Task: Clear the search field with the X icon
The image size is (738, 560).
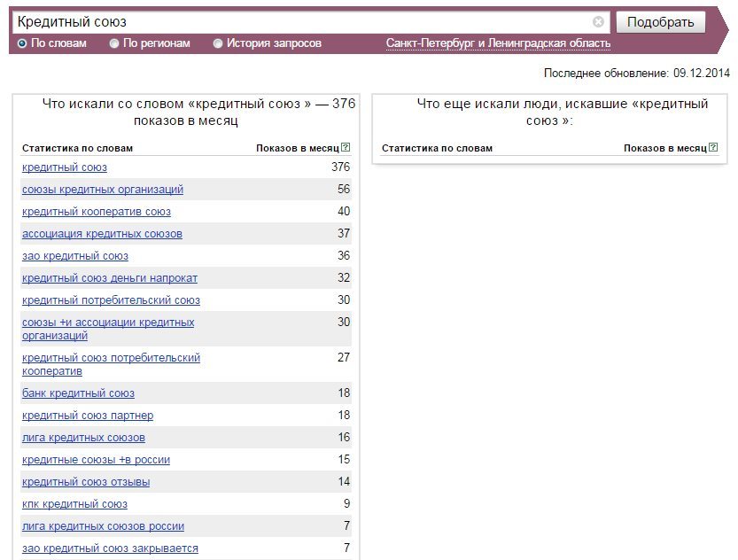Action: pos(598,21)
